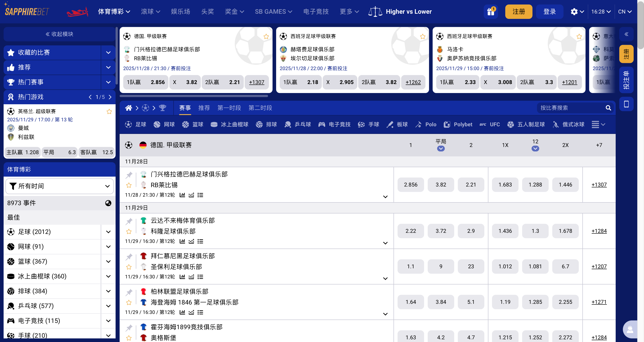Expand 网球 (91) category
The height and width of the screenshot is (342, 644).
pyautogui.click(x=108, y=247)
